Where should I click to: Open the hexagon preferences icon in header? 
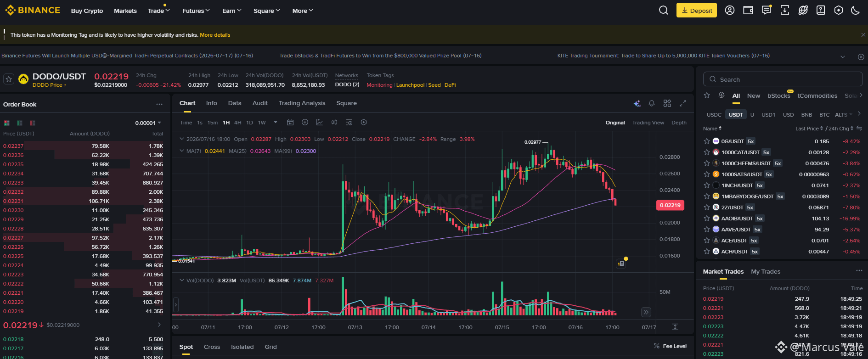[839, 10]
